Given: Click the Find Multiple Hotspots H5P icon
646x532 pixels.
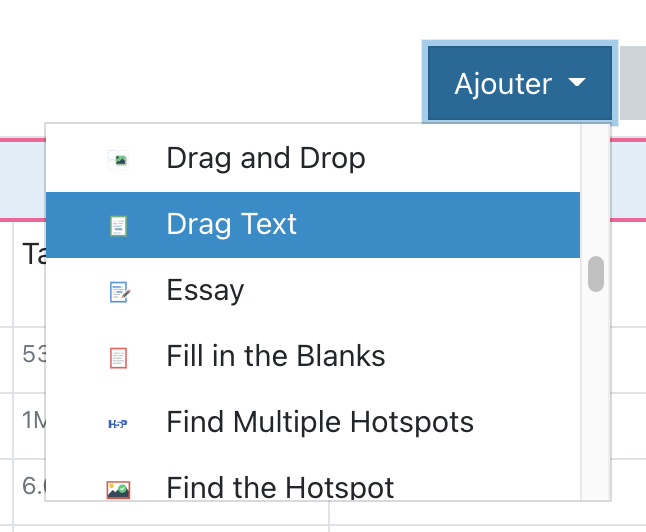Looking at the screenshot, I should [119, 423].
